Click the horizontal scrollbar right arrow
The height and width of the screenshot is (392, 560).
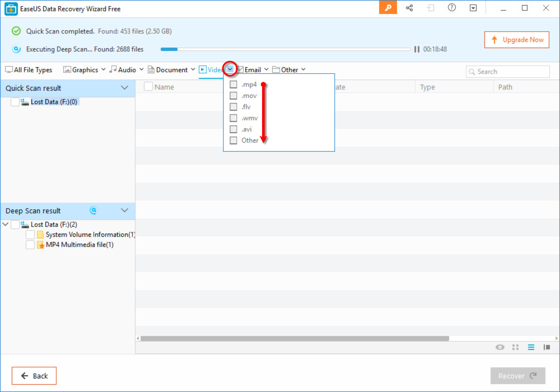click(x=556, y=339)
